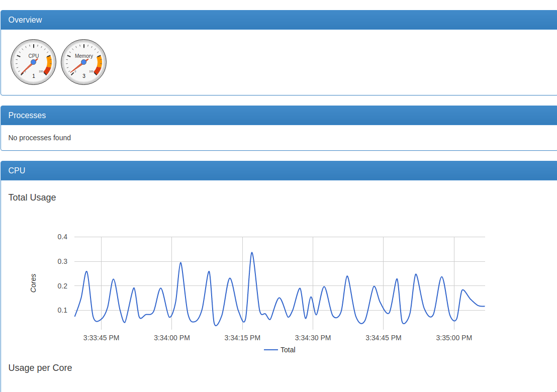Viewport: 557px width, 392px height.
Task: Click the CPU gauge dial
Action: point(33,61)
